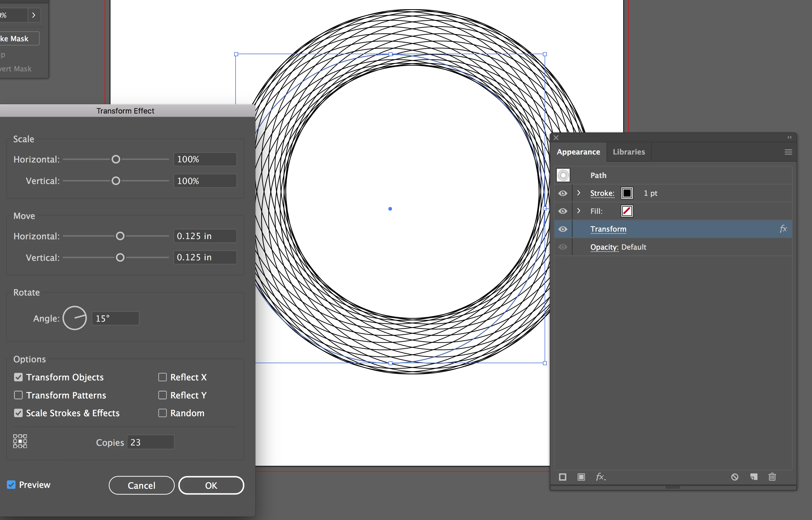Hide the Stroke attribute visibility eye

point(563,193)
